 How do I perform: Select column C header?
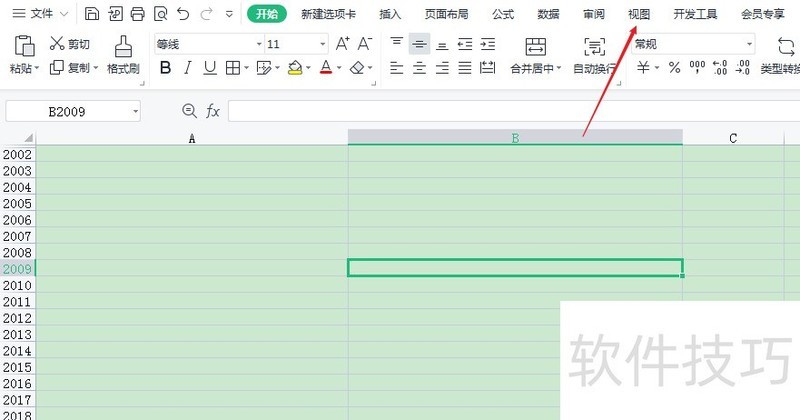pos(733,138)
